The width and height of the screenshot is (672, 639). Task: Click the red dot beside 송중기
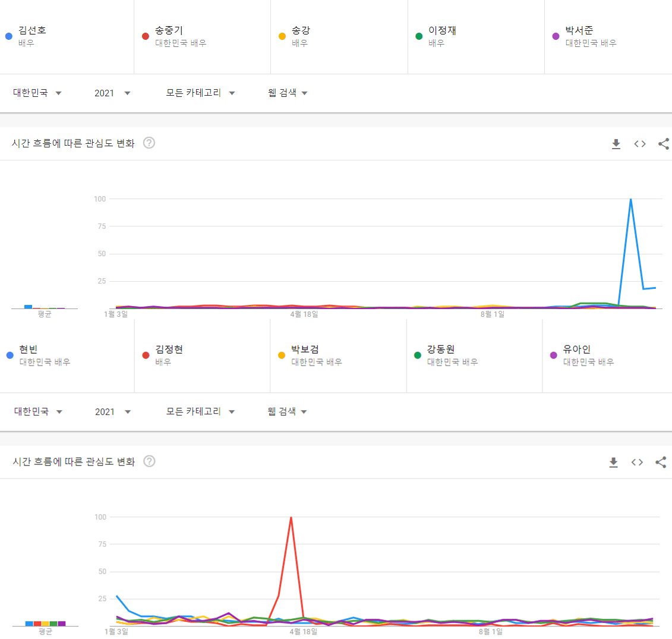coord(146,36)
